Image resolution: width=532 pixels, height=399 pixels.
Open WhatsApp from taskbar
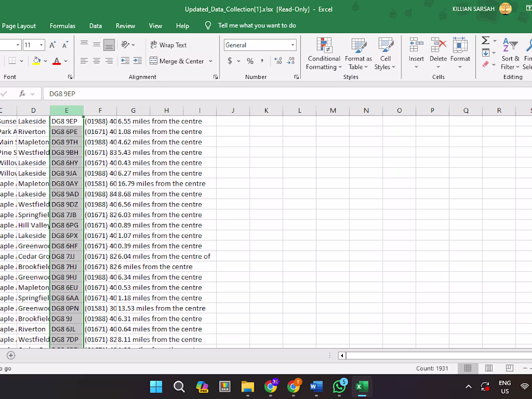coord(340,386)
